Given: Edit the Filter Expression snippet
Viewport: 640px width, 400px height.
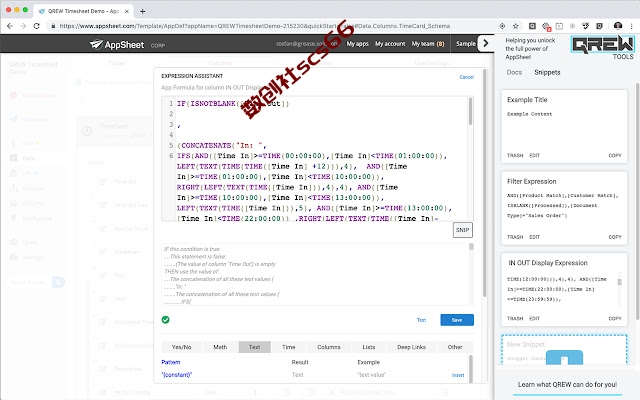Looking at the screenshot, I should tap(535, 237).
